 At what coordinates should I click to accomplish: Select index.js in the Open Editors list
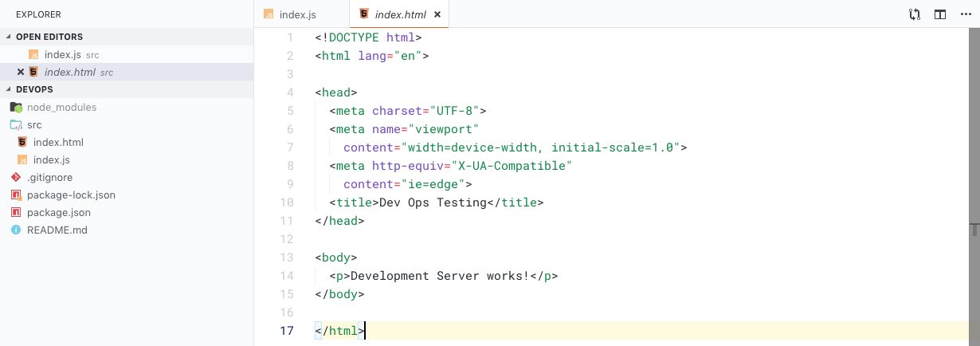coord(62,54)
